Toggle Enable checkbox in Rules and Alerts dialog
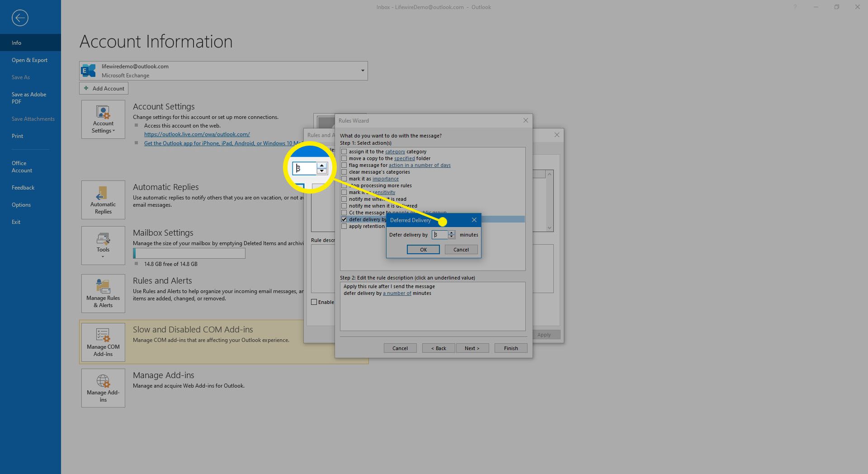The image size is (868, 474). (314, 302)
